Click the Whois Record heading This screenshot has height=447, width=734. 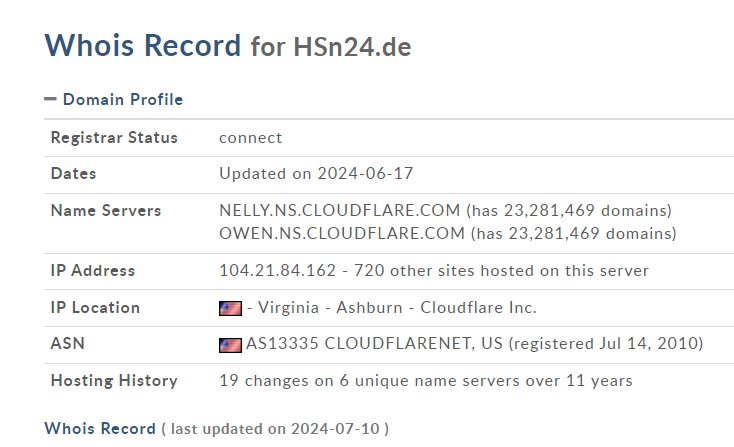142,45
